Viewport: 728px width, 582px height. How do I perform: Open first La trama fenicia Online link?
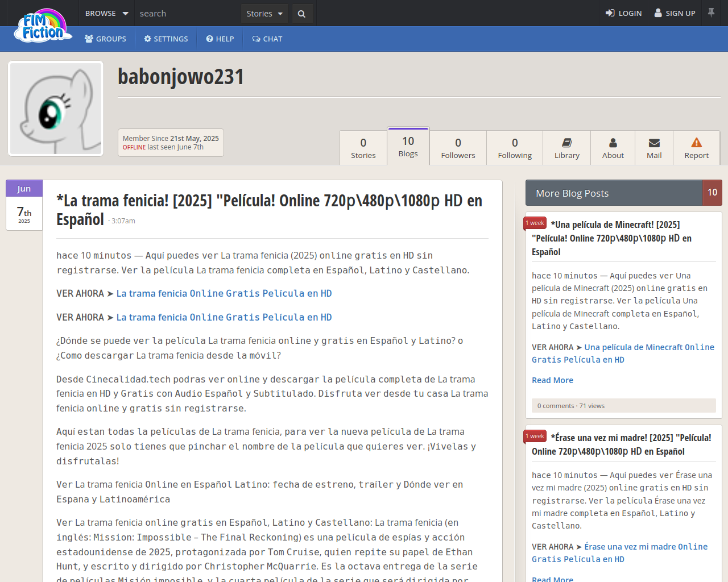(224, 294)
